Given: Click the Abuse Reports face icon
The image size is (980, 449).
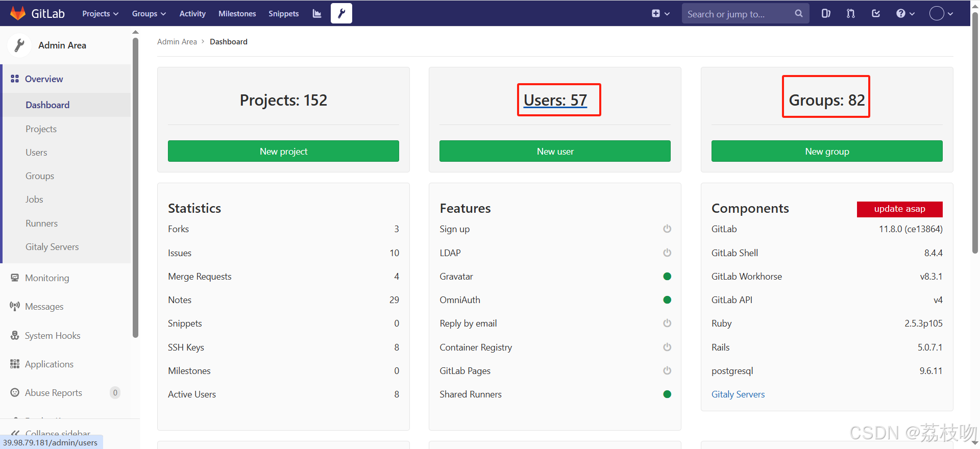Looking at the screenshot, I should tap(15, 392).
